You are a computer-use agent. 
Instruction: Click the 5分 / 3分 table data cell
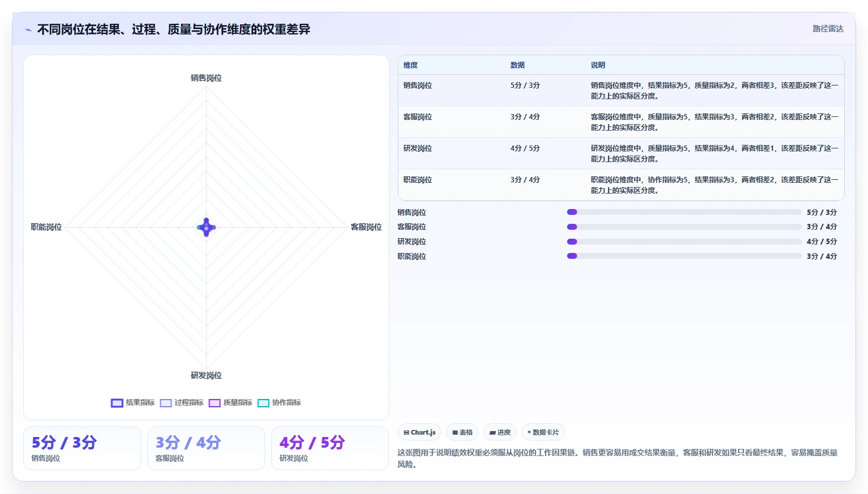coord(525,85)
